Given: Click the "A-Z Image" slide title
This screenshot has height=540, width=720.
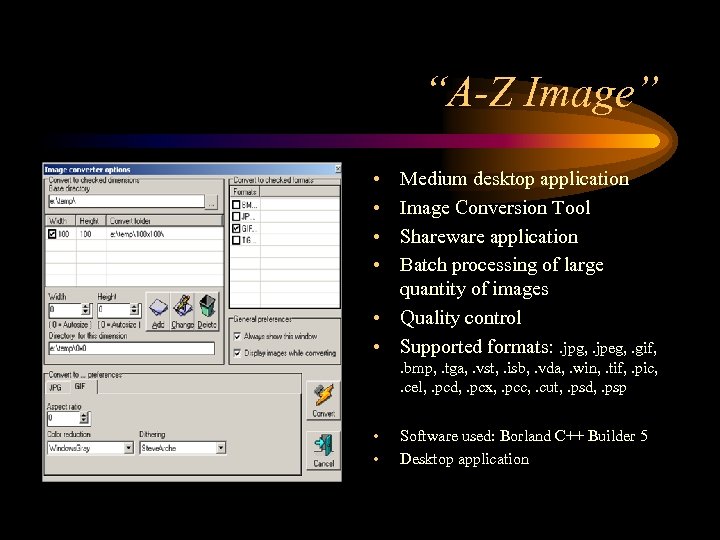Looking at the screenshot, I should coord(544,93).
